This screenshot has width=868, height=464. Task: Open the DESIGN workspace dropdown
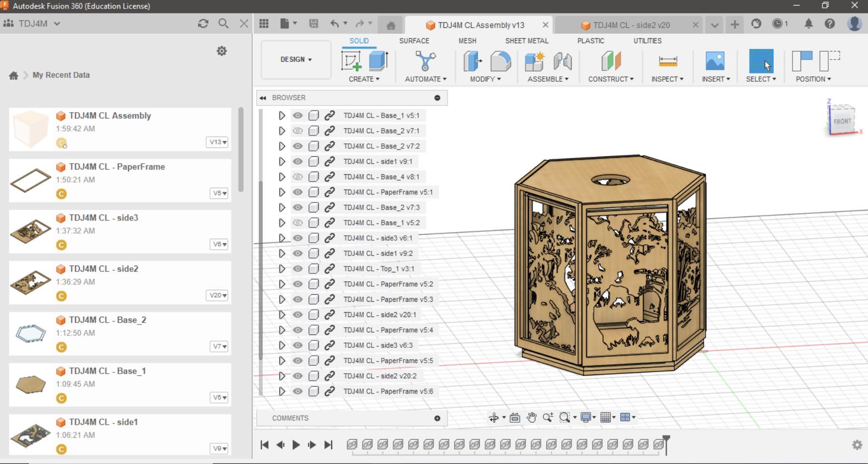click(296, 60)
